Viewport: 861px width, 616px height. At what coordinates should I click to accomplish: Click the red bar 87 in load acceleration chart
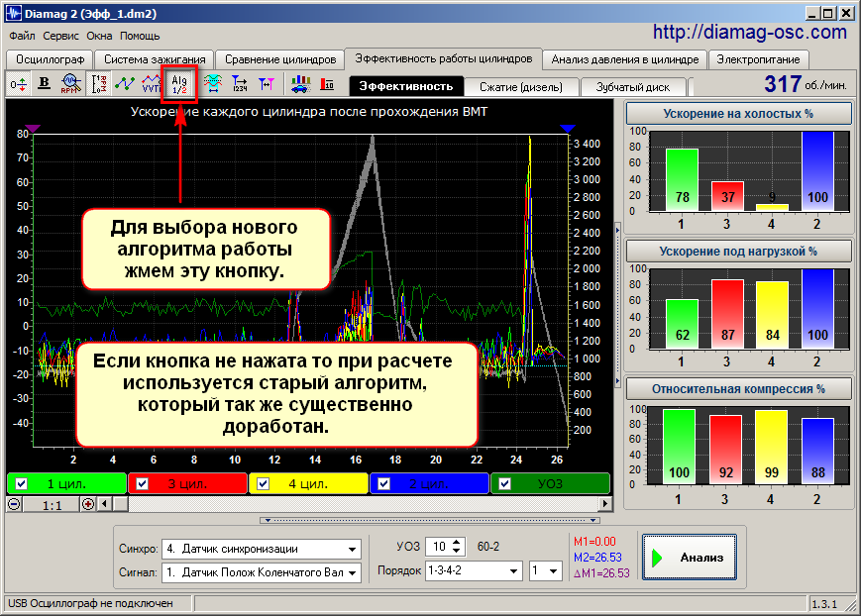[x=727, y=314]
